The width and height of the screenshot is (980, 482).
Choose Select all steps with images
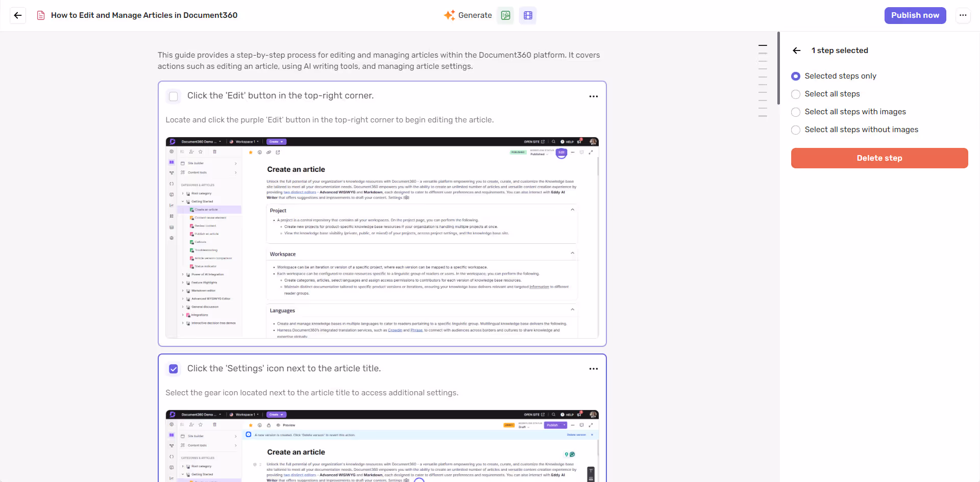pyautogui.click(x=796, y=112)
